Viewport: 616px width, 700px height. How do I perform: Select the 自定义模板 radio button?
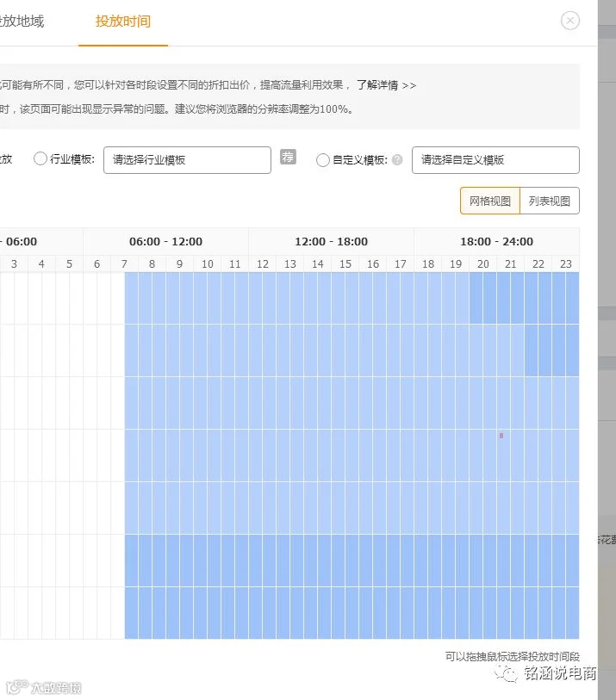322,160
